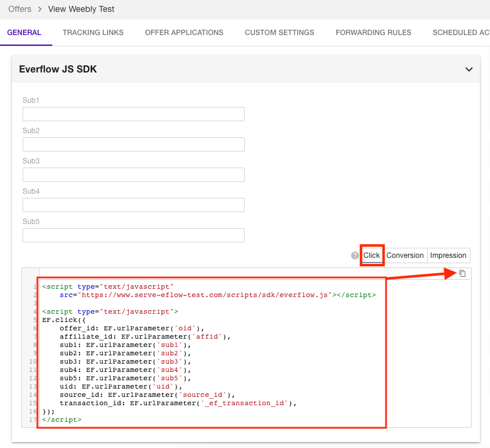Focus the Sub1 input field
Viewport: 490px width, 448px height.
click(134, 114)
